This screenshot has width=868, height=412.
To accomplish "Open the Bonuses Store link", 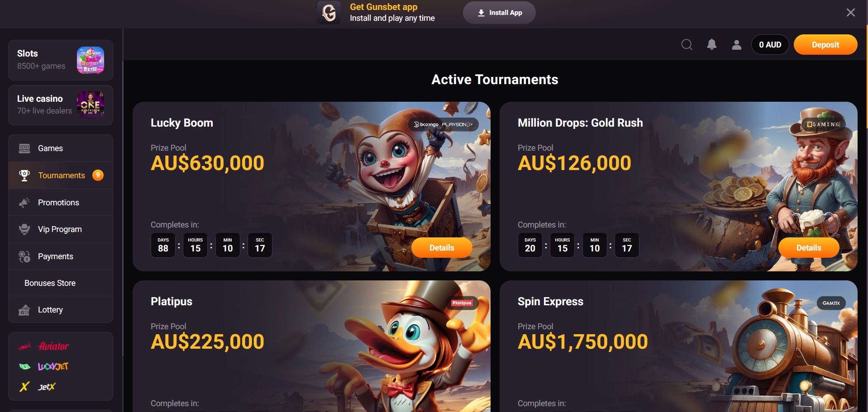I will click(61, 283).
